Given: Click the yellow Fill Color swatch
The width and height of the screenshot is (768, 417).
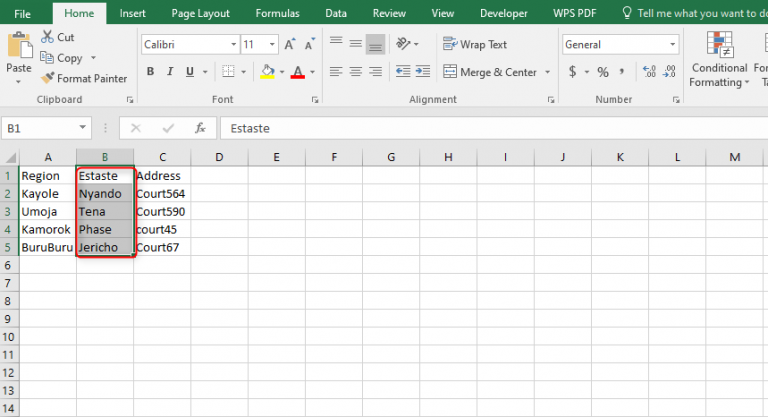Looking at the screenshot, I should click(x=267, y=72).
